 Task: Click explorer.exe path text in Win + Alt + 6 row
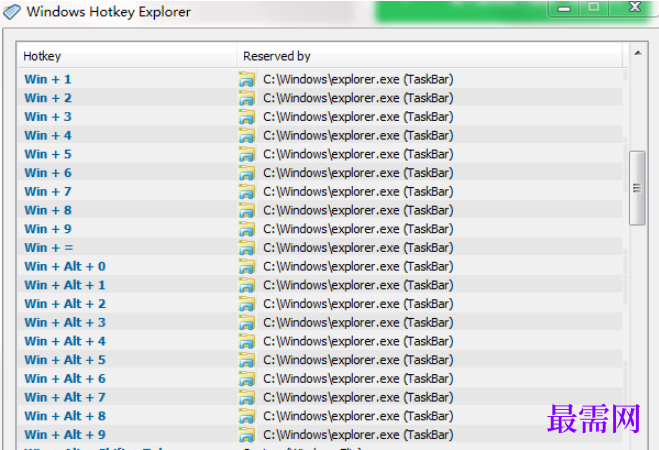coord(358,379)
